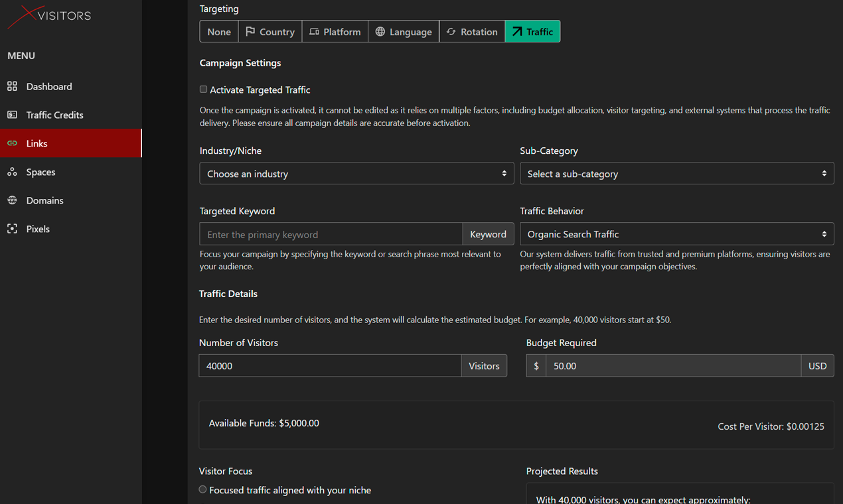Click Cost Per Visitor: $0.00125 text
Image resolution: width=843 pixels, height=504 pixels.
click(771, 426)
